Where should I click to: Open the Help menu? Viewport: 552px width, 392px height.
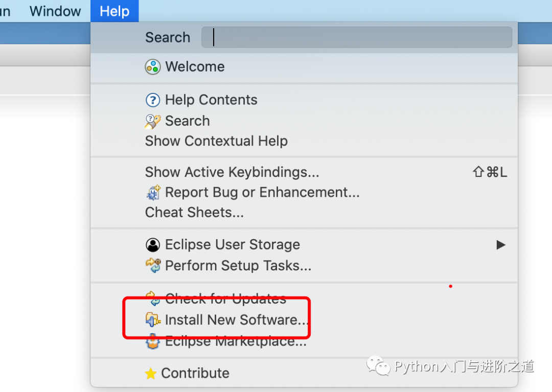click(114, 11)
